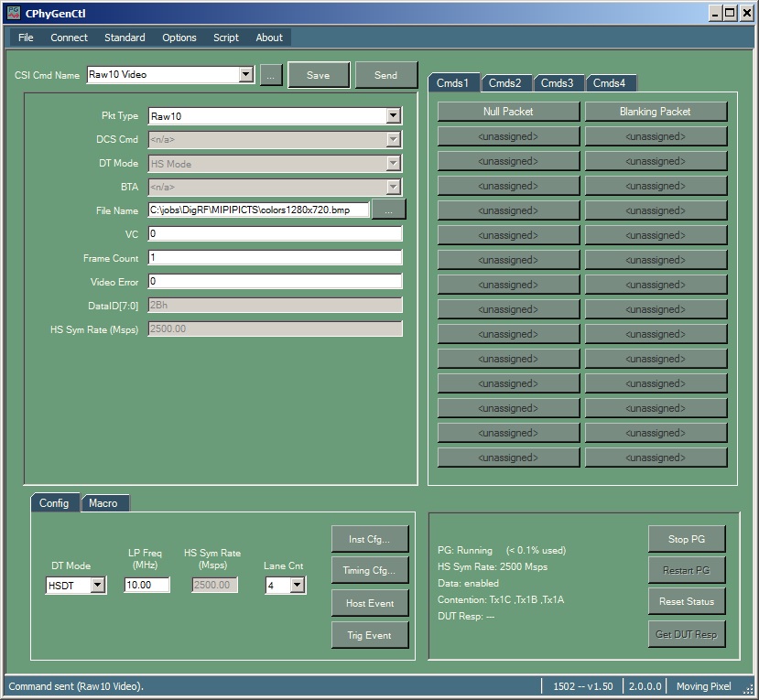The image size is (759, 700).
Task: Open the DT Mode HSDT dropdown
Action: (98, 586)
